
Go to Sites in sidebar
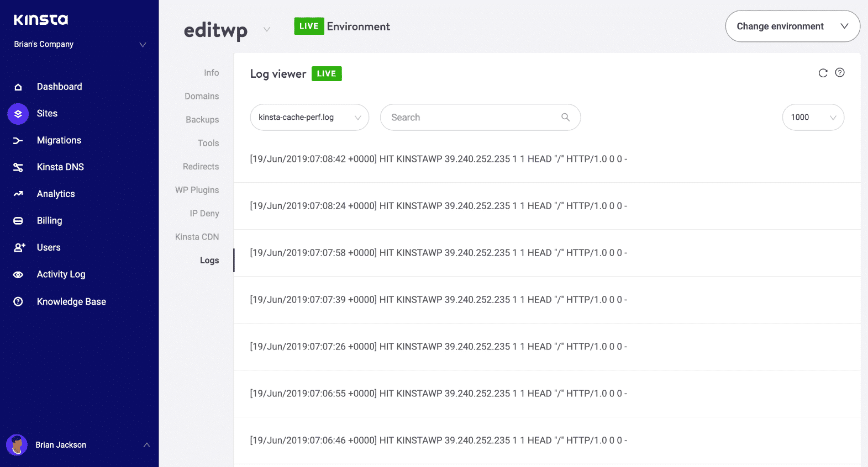(x=47, y=113)
